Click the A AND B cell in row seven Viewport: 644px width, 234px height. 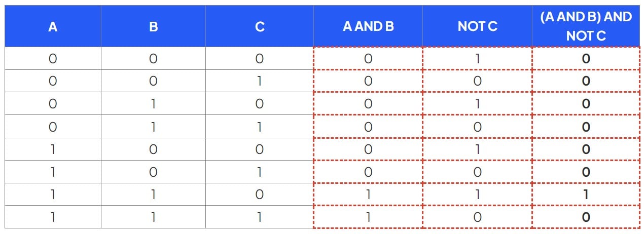point(368,194)
